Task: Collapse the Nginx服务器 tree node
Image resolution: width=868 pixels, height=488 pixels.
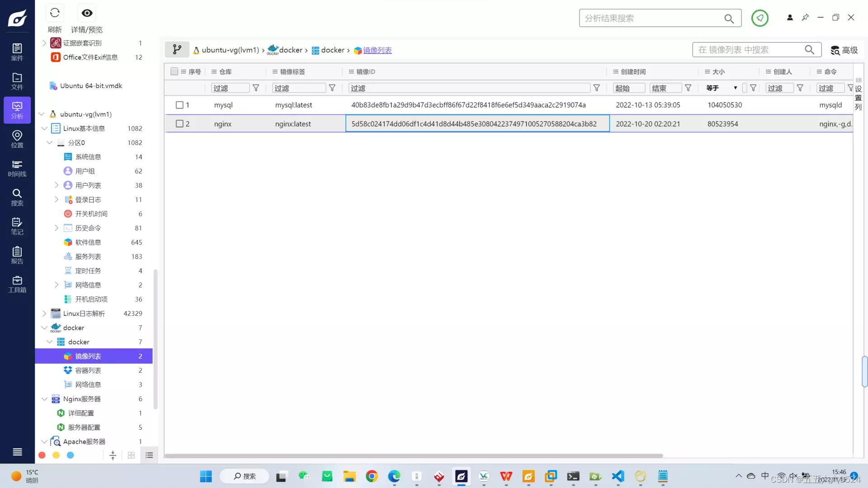Action: click(44, 399)
